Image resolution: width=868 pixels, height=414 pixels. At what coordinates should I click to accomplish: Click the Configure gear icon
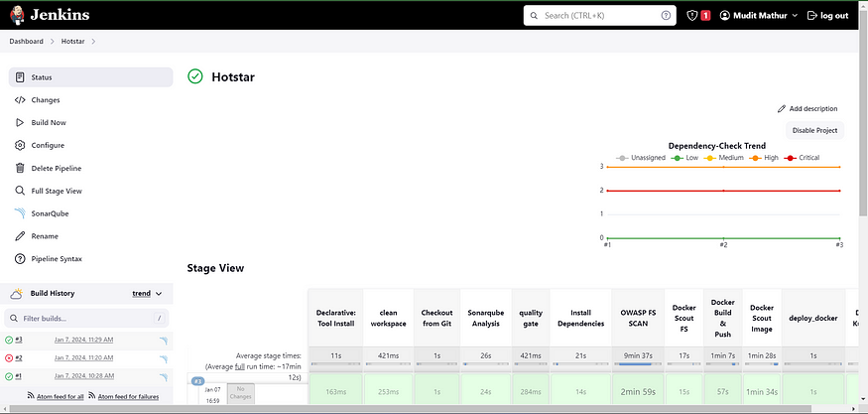tap(20, 145)
